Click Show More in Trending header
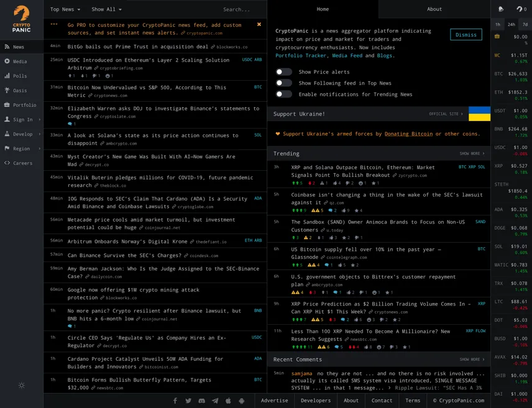 472,153
